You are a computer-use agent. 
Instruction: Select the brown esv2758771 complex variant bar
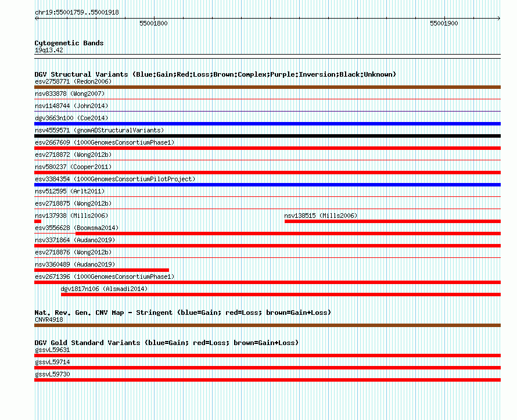[267, 87]
